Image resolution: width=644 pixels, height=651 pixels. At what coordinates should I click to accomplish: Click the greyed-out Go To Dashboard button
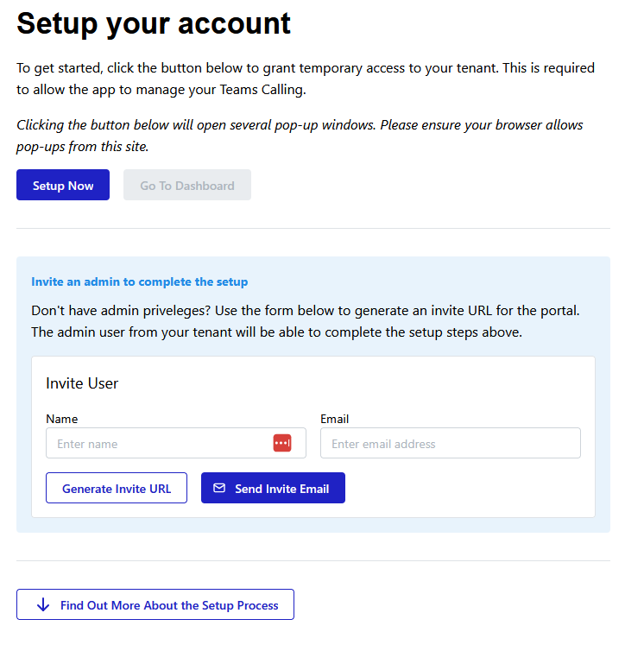(186, 186)
